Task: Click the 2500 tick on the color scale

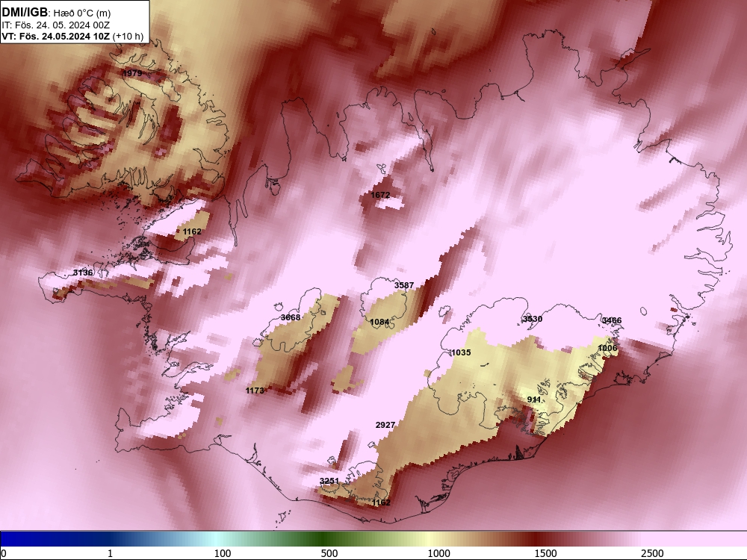Action: tap(652, 553)
